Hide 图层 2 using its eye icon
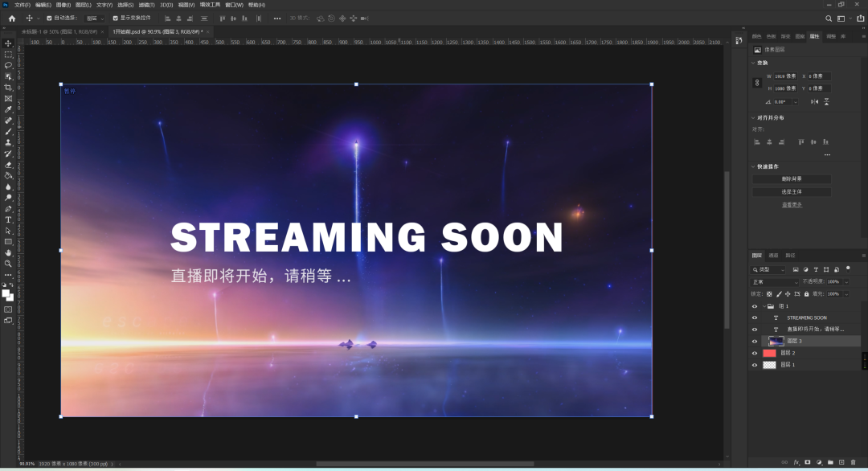The height and width of the screenshot is (471, 868). pyautogui.click(x=754, y=353)
